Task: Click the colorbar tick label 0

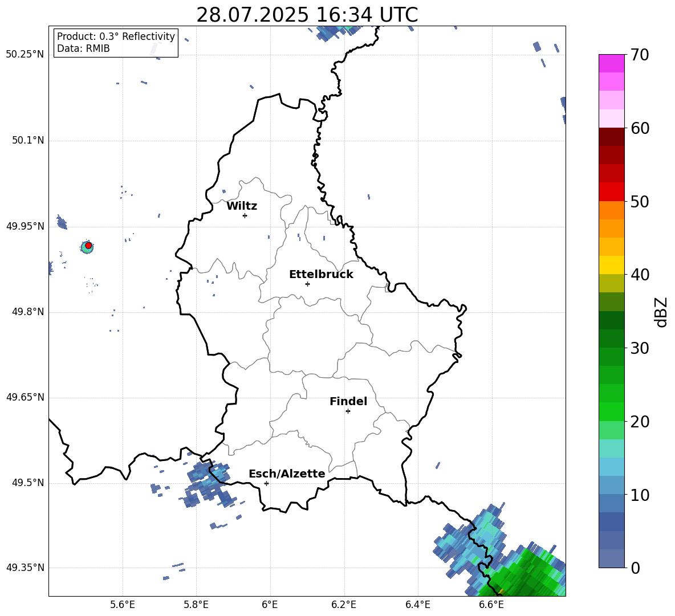Action: 635,568
